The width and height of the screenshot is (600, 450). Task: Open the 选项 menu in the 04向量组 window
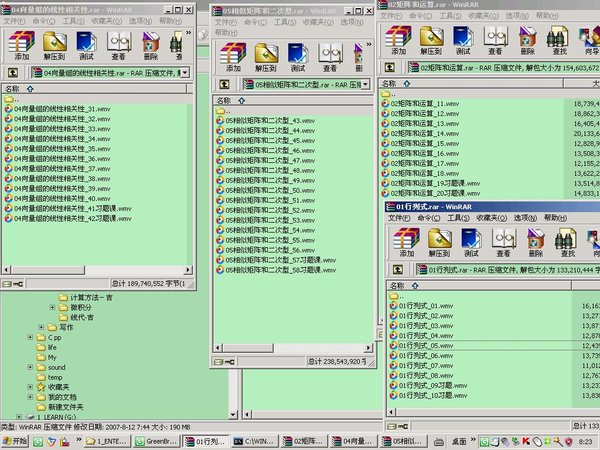tap(137, 19)
